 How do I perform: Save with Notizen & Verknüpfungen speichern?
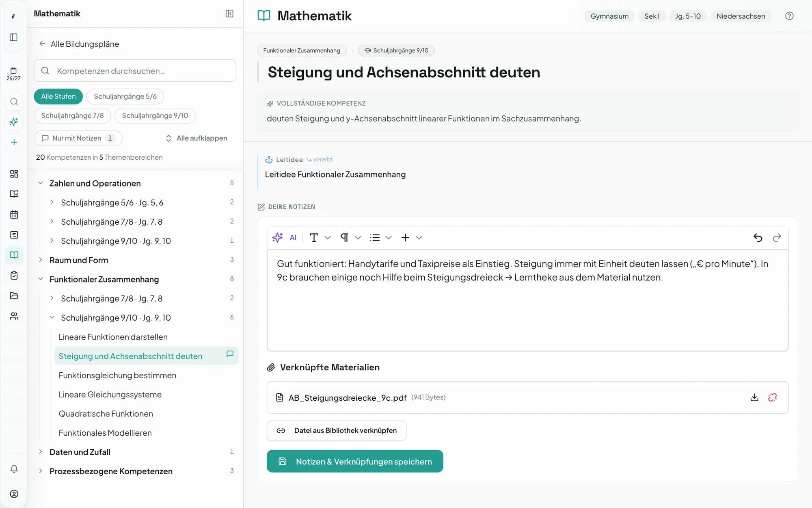tap(355, 461)
